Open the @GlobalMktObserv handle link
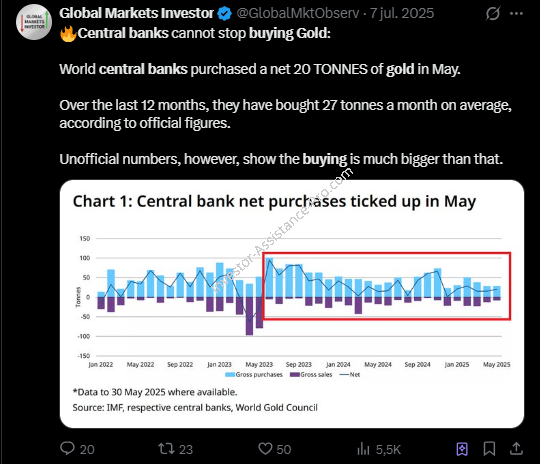Screen dimensions: 540x464 [298, 13]
